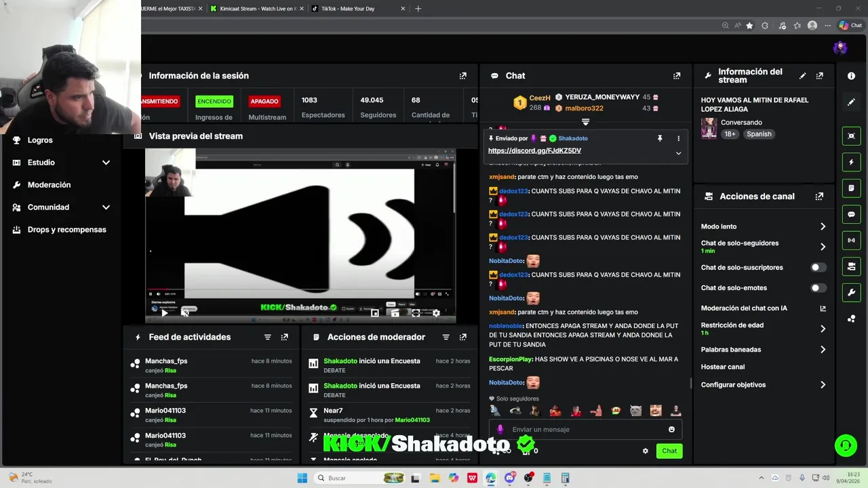The width and height of the screenshot is (868, 488).
Task: Switch to TikTok Make Your Day tab
Action: (358, 9)
